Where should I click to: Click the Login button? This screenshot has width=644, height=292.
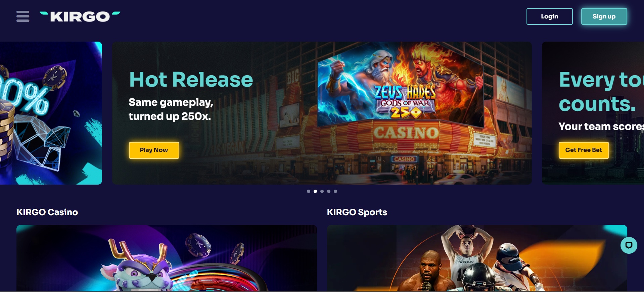tap(549, 16)
